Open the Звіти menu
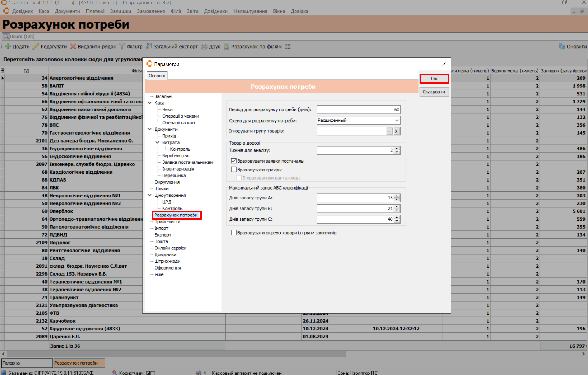The height and width of the screenshot is (375, 588). click(x=192, y=11)
